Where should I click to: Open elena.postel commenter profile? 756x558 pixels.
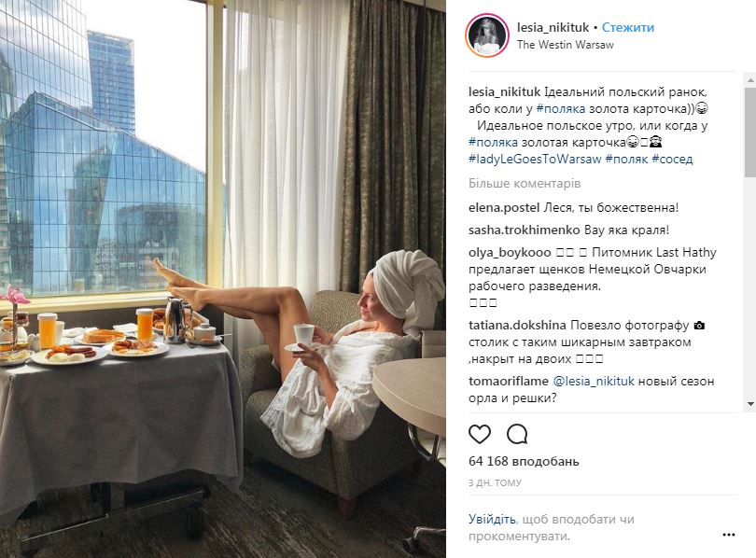click(x=504, y=208)
